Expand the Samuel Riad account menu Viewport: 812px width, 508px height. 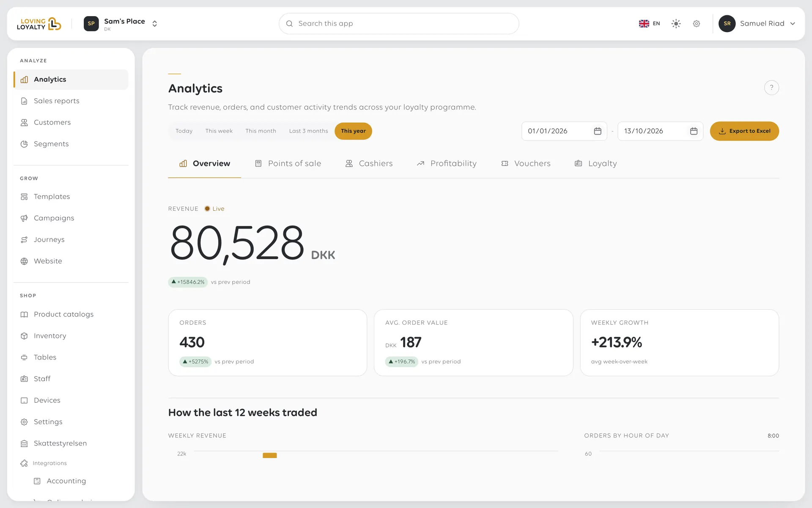pyautogui.click(x=757, y=24)
